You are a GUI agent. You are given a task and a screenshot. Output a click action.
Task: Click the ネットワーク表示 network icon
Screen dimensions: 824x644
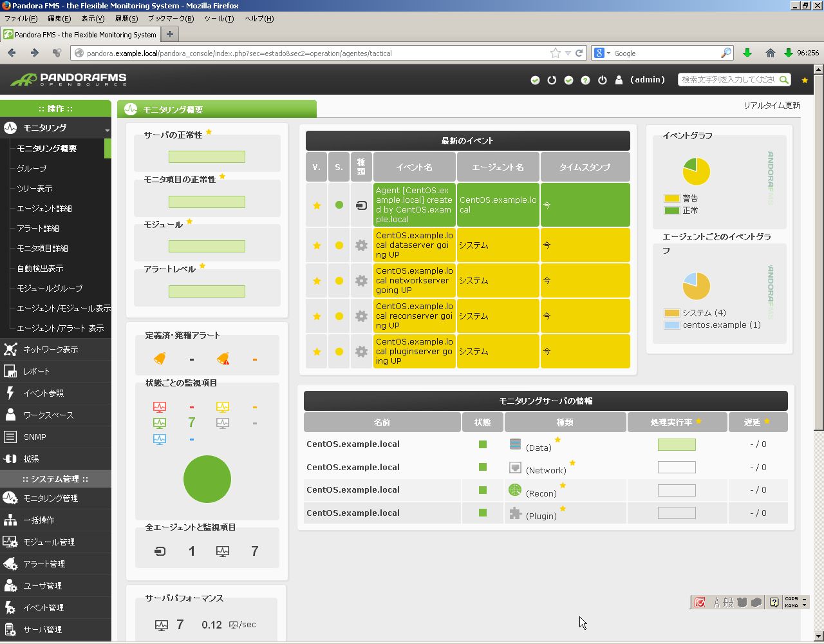pyautogui.click(x=10, y=349)
